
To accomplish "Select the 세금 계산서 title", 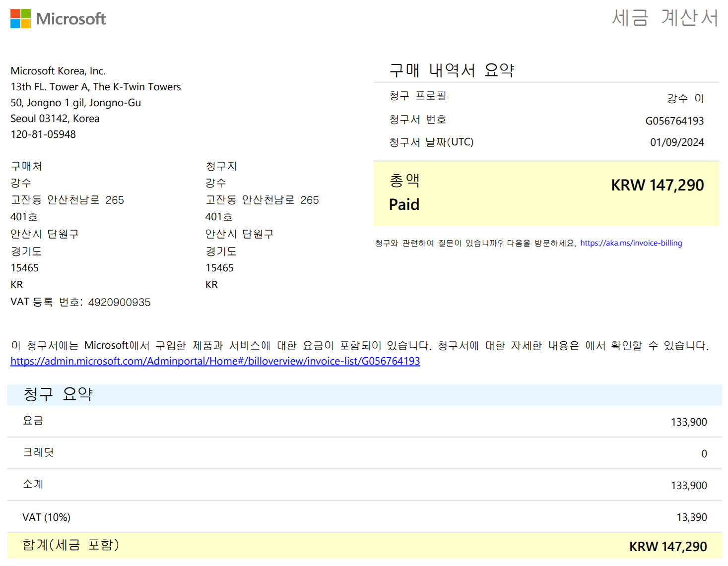I will [x=665, y=18].
